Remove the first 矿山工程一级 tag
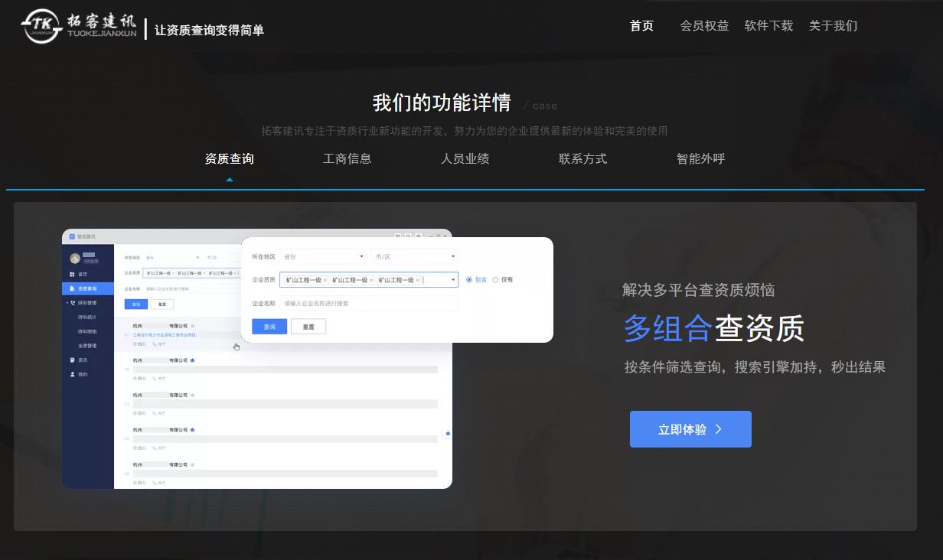 325,280
